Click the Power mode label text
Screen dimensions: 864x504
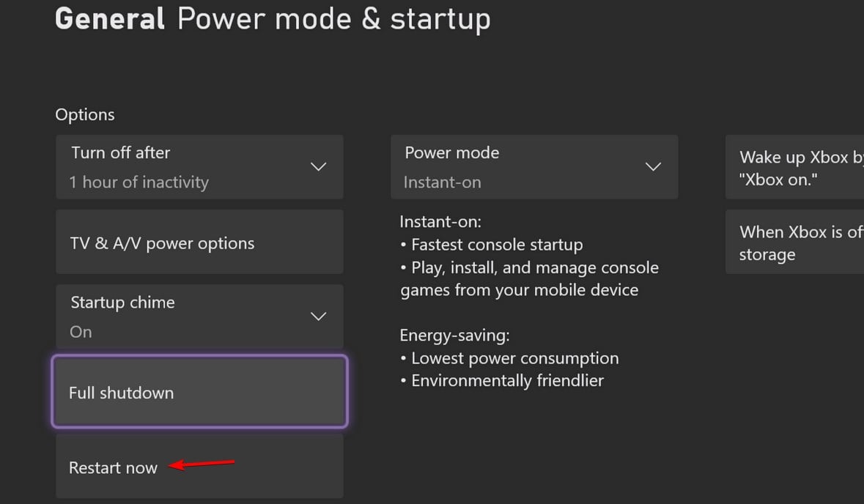(x=452, y=153)
